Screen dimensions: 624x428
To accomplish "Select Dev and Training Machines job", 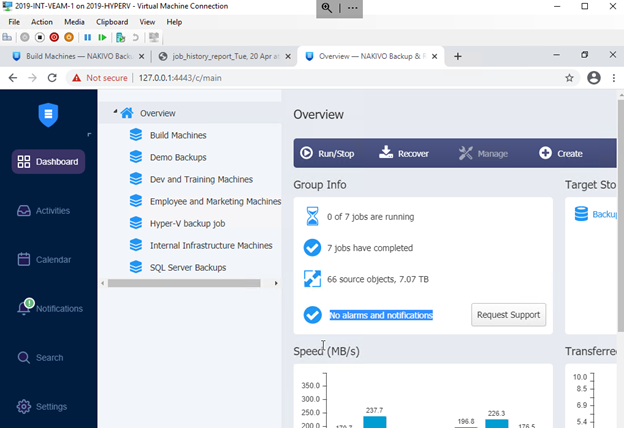I will (201, 180).
